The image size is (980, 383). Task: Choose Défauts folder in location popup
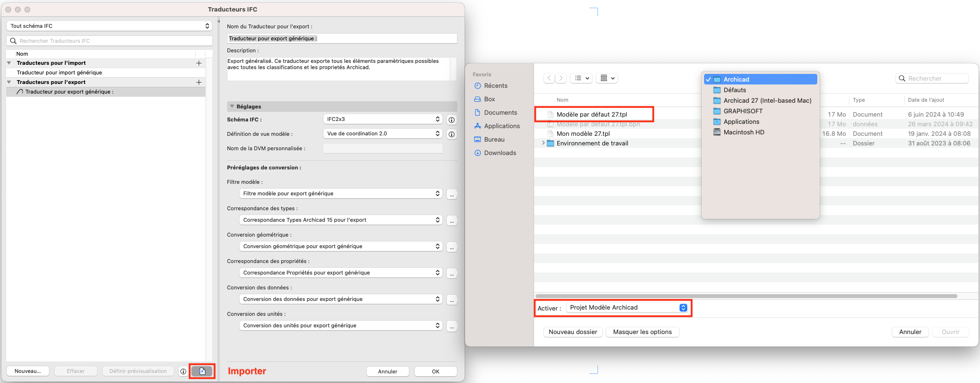(761, 90)
